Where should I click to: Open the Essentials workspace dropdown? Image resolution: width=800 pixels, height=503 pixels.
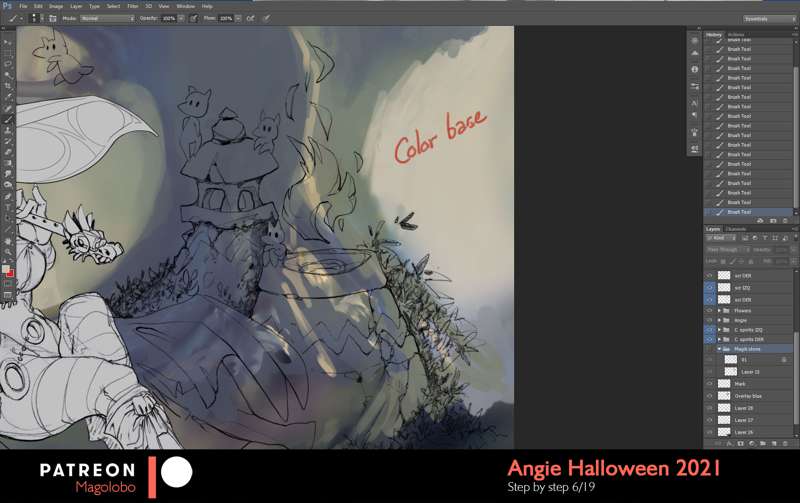pyautogui.click(x=769, y=18)
